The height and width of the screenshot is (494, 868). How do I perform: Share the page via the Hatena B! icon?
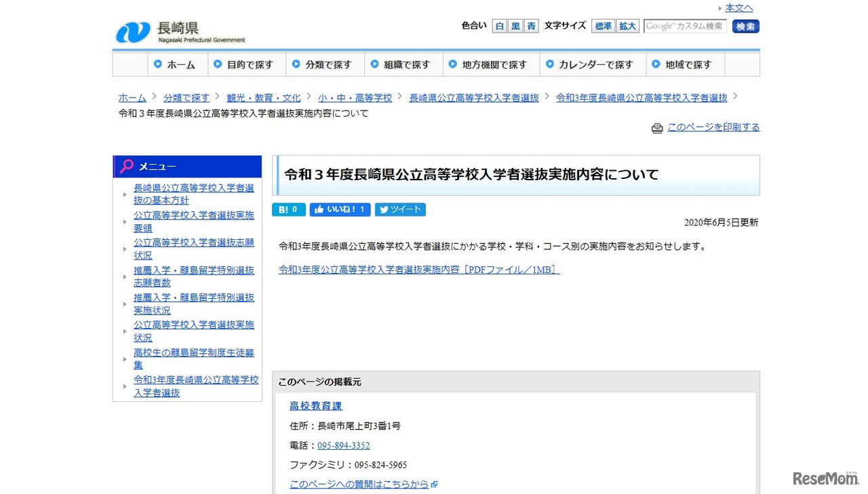click(x=288, y=209)
